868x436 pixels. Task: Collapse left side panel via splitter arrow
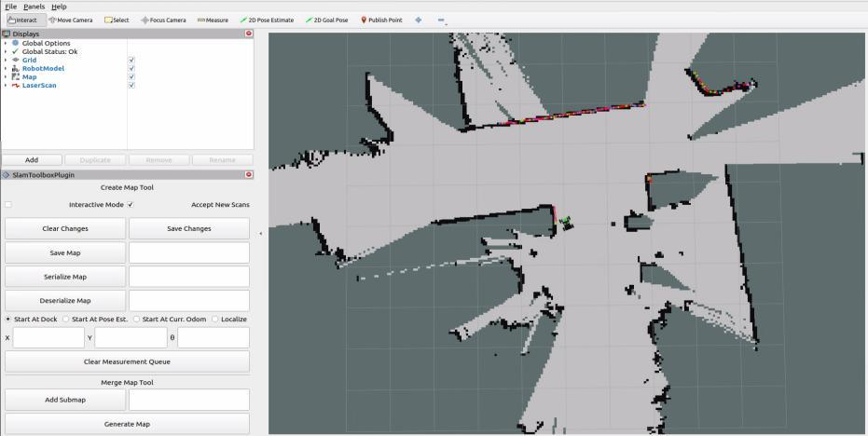coord(261,234)
